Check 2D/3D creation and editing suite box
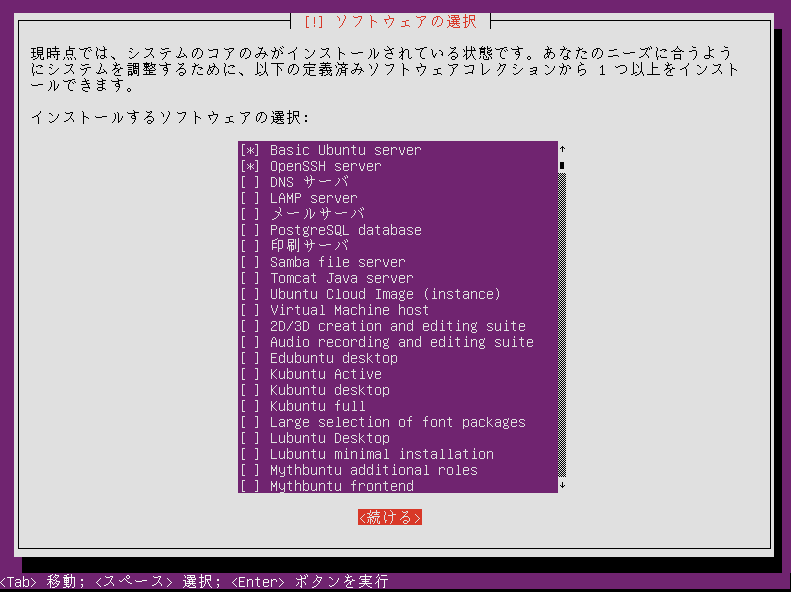This screenshot has height=592, width=791. 250,326
